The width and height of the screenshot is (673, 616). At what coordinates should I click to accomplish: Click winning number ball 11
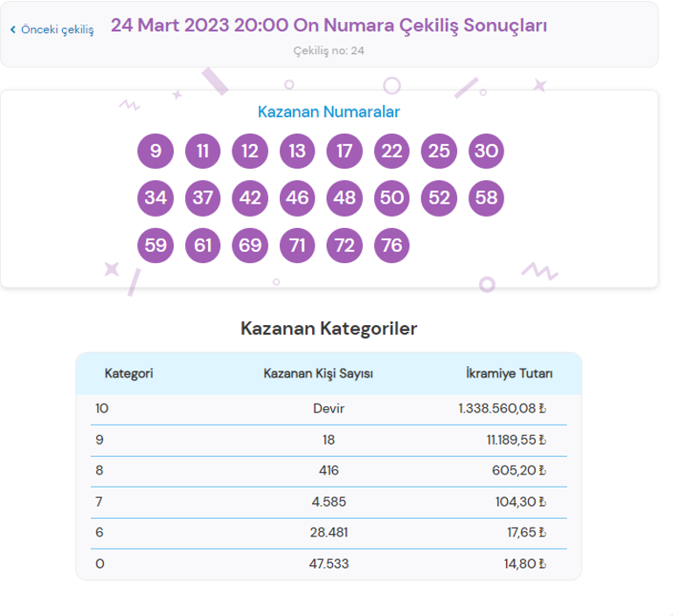[203, 151]
